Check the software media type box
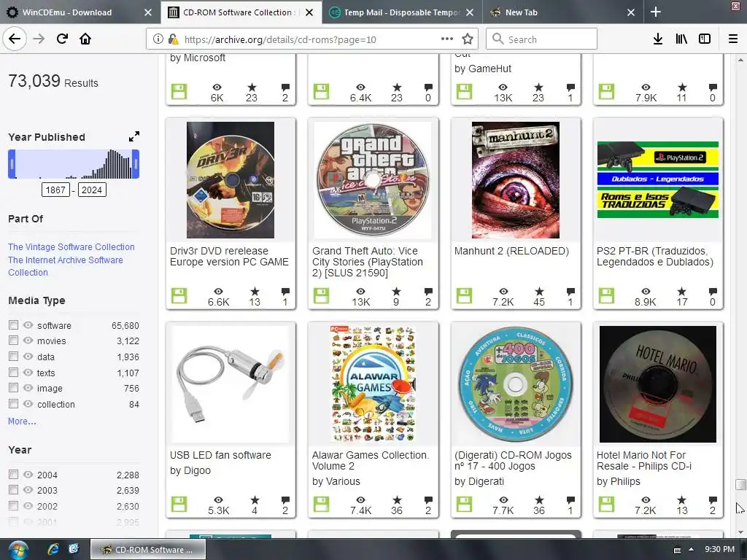 click(13, 324)
